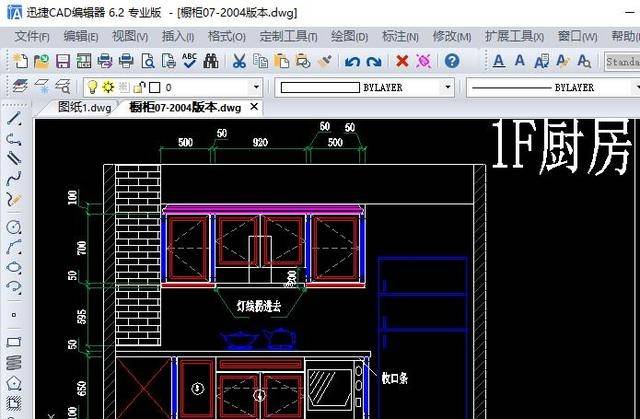Select the spline curve tool
This screenshot has width=640, height=419.
14,178
